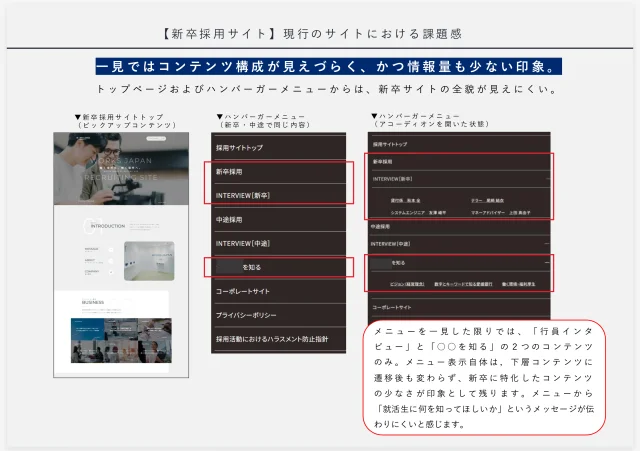Open the COMPANY link in the introduction section

[x=92, y=271]
